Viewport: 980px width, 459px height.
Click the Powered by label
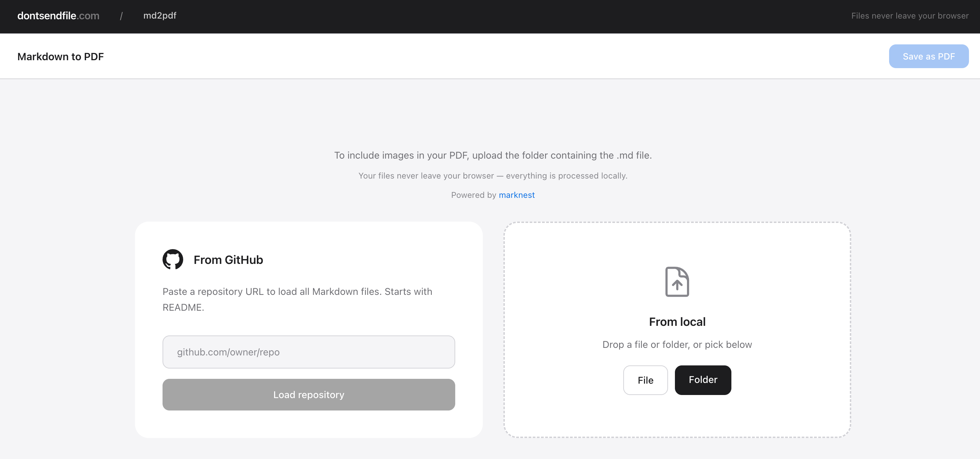pos(473,195)
